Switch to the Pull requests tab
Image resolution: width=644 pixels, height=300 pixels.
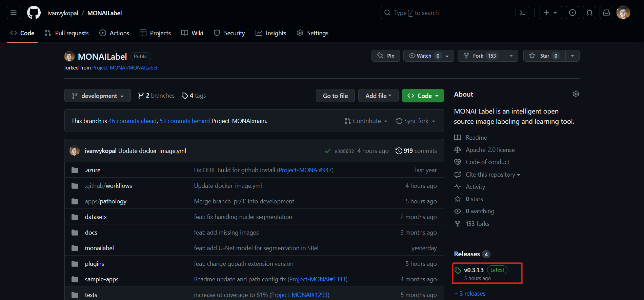point(67,33)
